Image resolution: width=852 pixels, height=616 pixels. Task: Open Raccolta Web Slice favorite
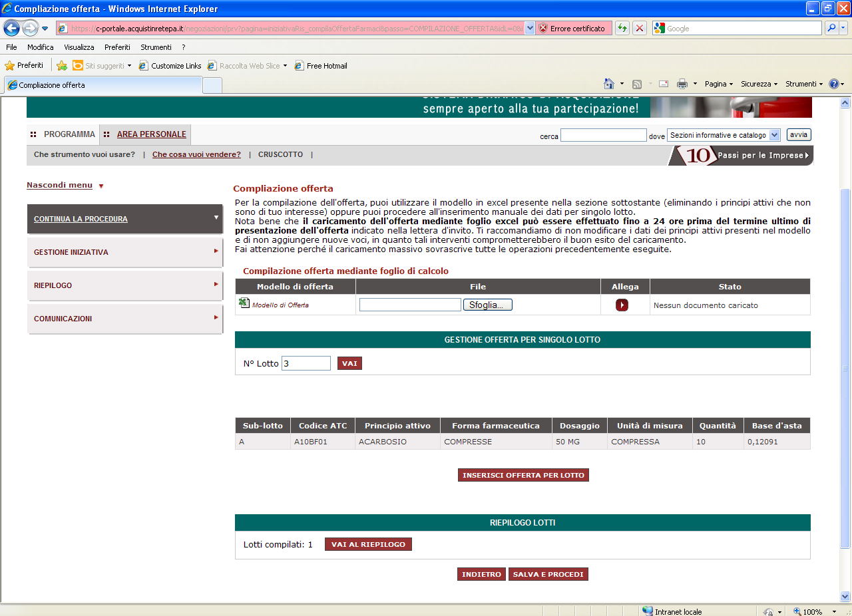[247, 65]
